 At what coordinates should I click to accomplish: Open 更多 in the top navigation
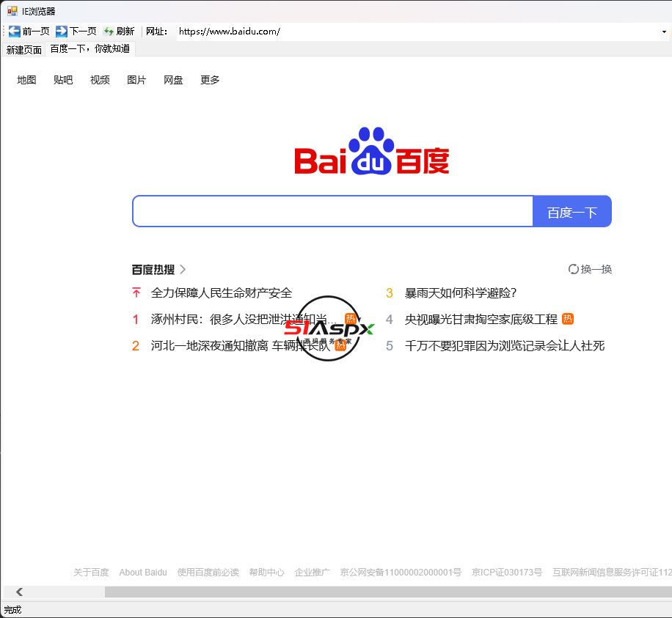pos(210,80)
